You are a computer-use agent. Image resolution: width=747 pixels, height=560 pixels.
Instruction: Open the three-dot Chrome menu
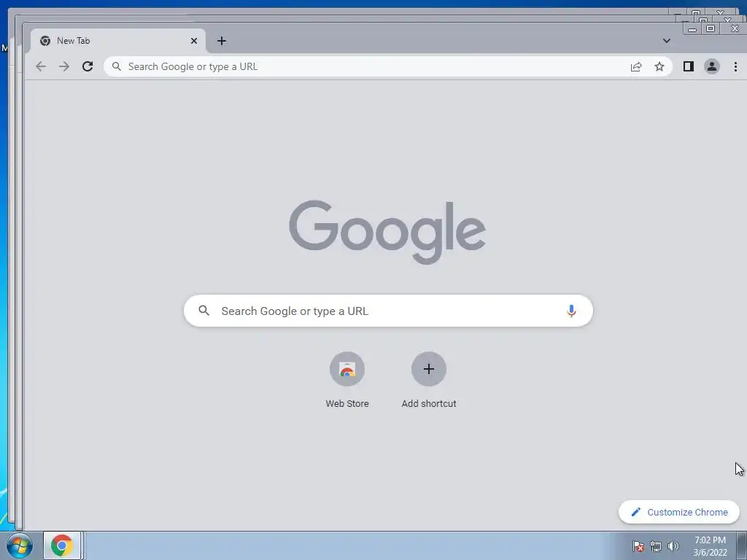click(735, 66)
